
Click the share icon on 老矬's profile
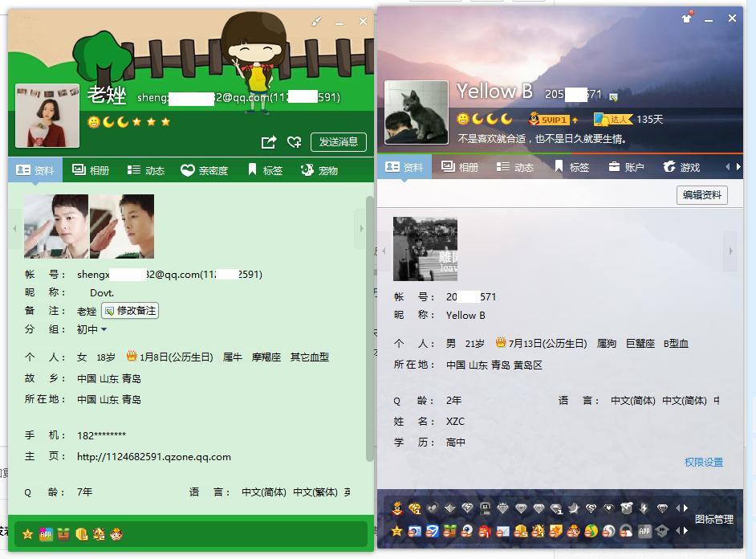pyautogui.click(x=269, y=141)
